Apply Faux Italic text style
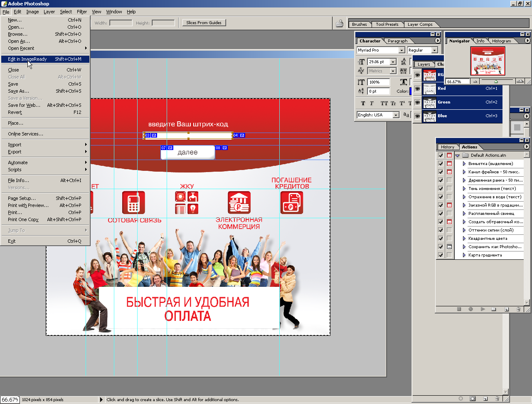Screen dimensions: 532x404 372,103
